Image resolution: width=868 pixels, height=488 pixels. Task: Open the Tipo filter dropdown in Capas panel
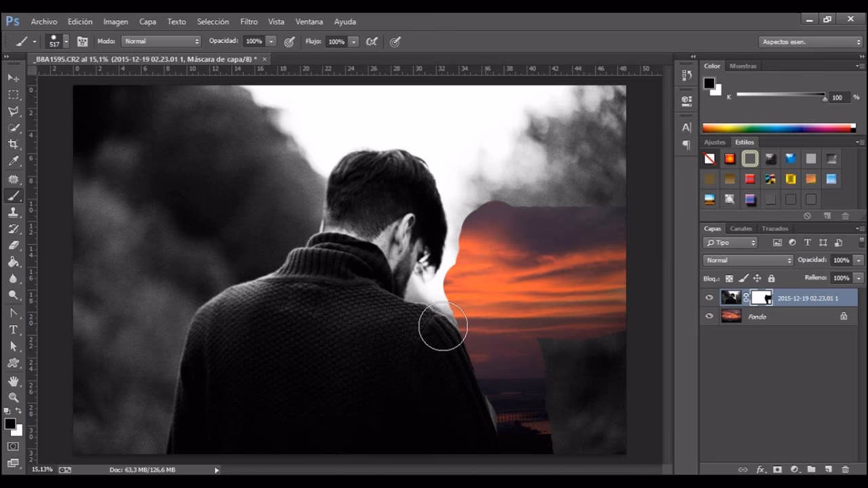729,242
